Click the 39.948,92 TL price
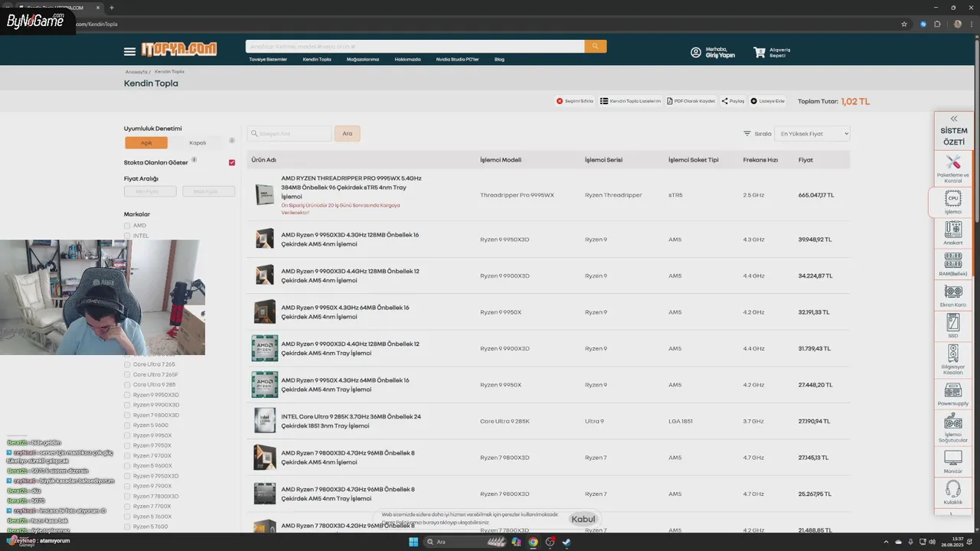The image size is (980, 551). click(815, 240)
